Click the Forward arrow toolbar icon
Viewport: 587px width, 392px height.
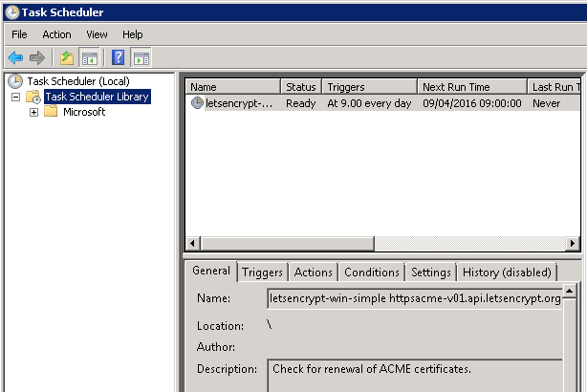pos(37,57)
